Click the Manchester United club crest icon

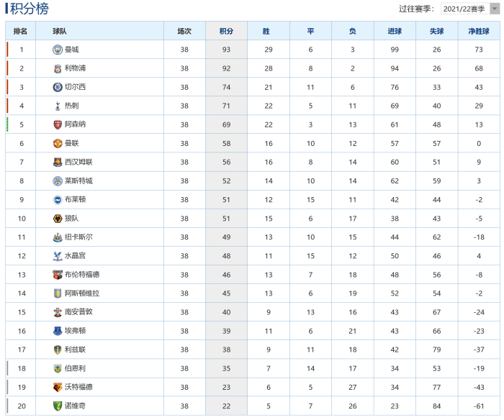pyautogui.click(x=58, y=143)
